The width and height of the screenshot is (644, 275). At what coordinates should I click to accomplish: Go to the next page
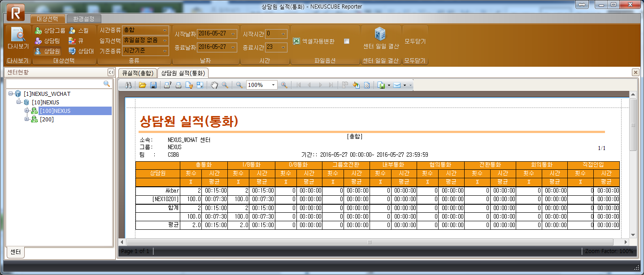[320, 85]
